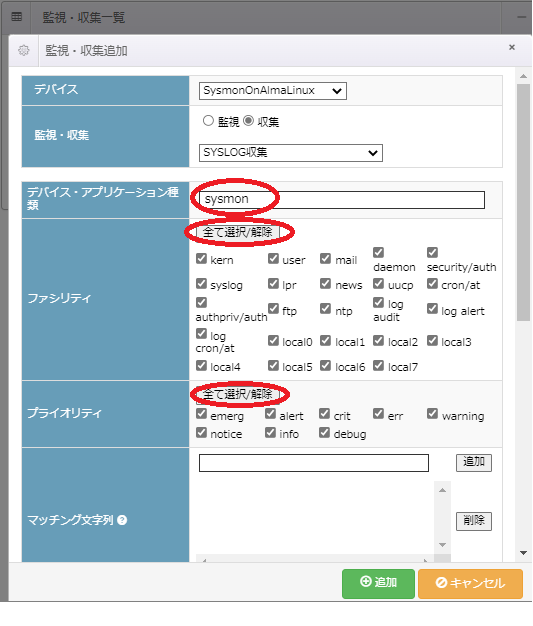The width and height of the screenshot is (533, 626).
Task: Select the 監視 radio button
Action: [208, 121]
